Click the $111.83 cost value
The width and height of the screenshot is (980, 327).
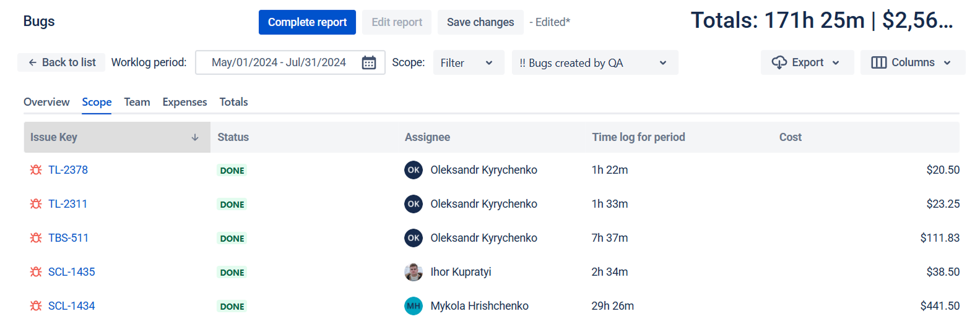pos(940,238)
